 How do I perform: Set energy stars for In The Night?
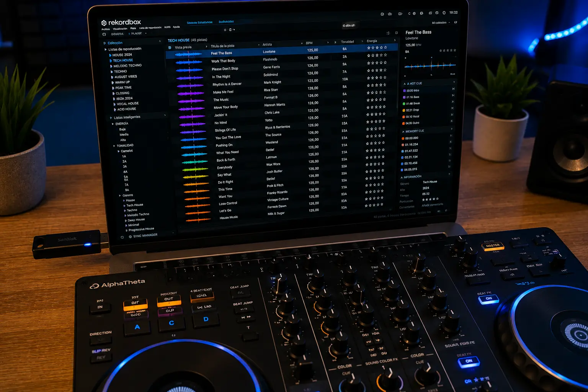[x=377, y=70]
